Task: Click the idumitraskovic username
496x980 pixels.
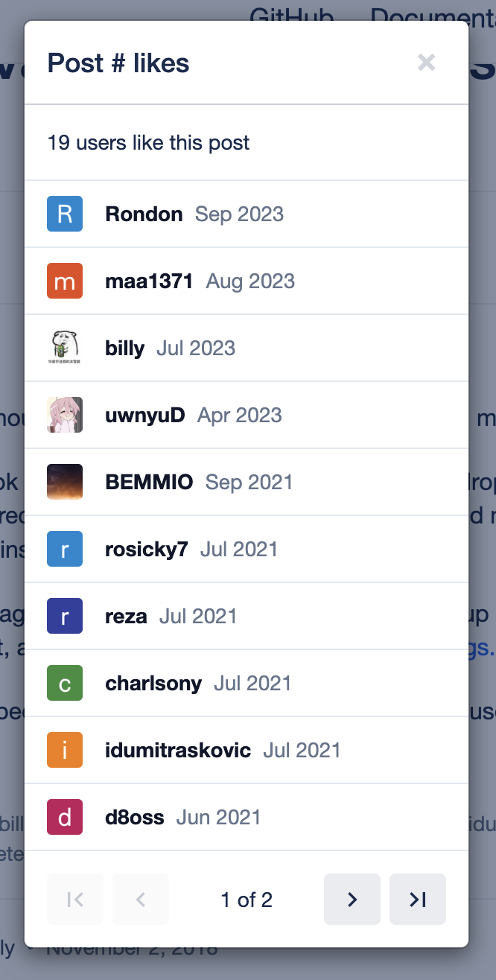Action: click(178, 751)
